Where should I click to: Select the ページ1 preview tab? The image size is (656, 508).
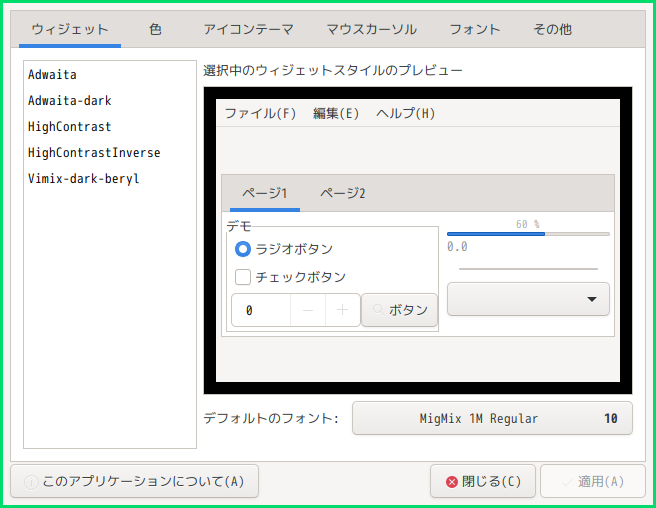coord(265,193)
